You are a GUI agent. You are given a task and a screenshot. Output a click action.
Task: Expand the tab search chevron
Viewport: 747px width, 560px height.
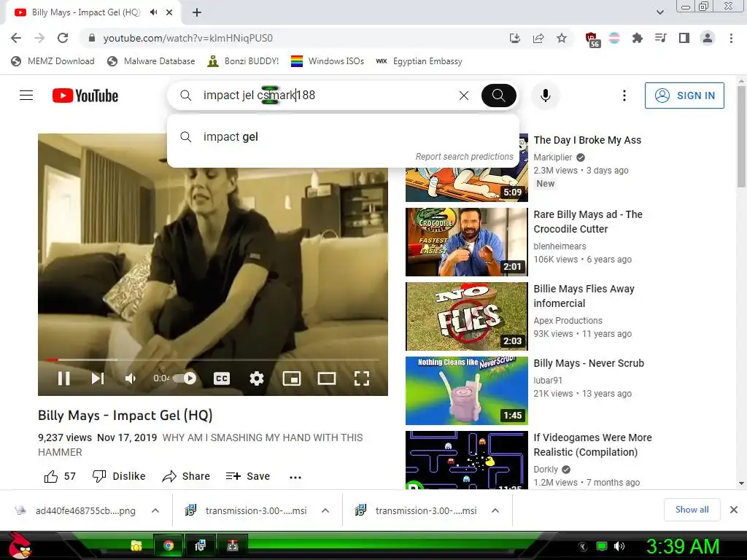pyautogui.click(x=660, y=12)
